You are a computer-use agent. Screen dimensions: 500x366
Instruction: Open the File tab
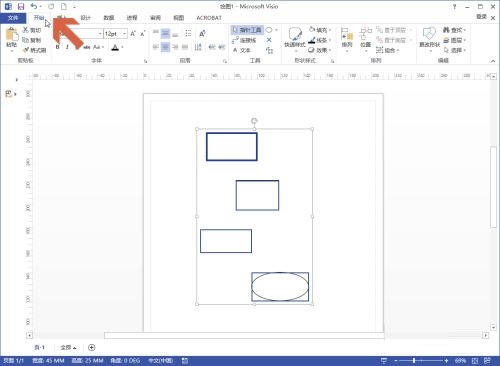13,18
